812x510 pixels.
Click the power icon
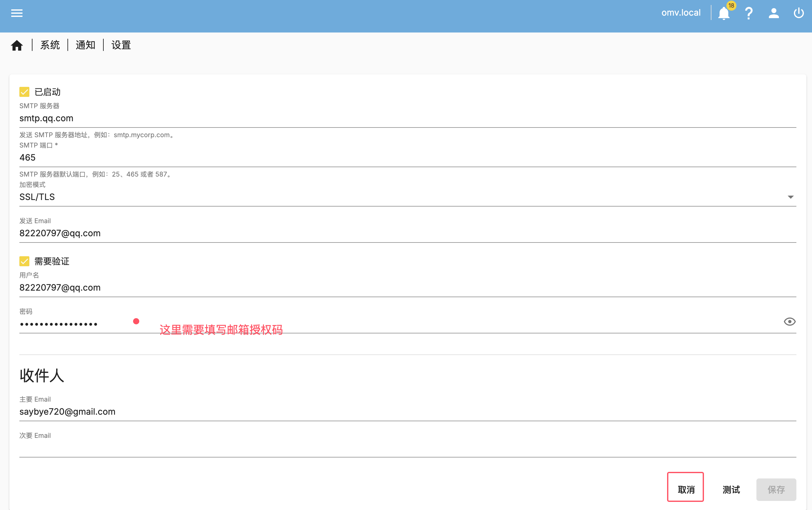coord(799,13)
